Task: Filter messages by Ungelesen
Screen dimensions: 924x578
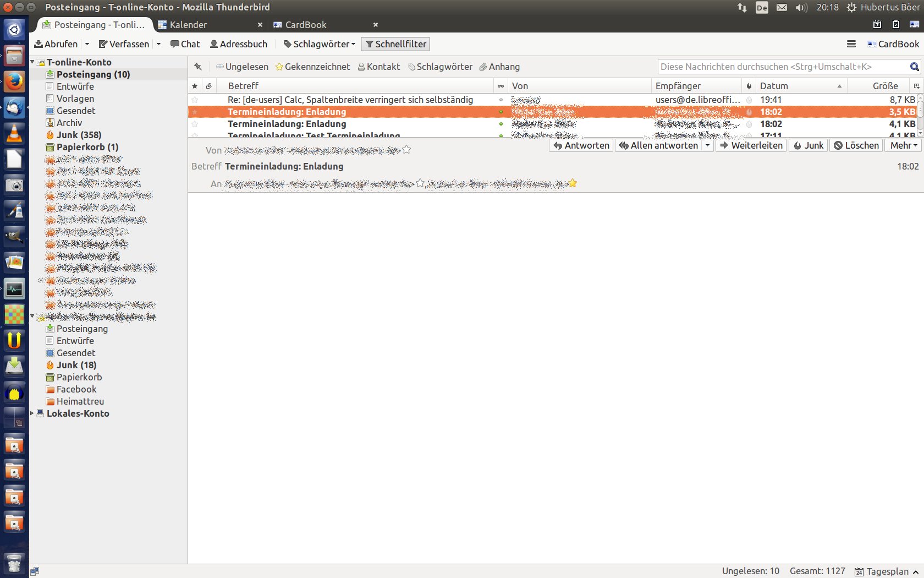Action: tap(242, 67)
